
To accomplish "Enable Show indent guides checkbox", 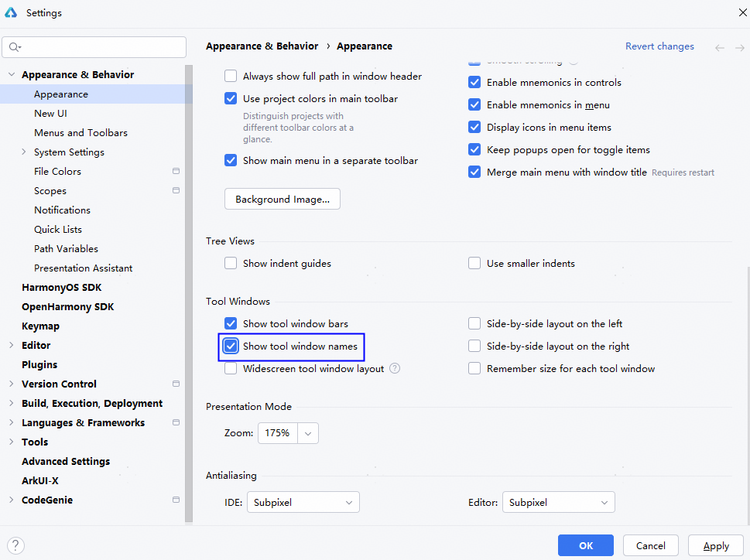I will pyautogui.click(x=231, y=264).
